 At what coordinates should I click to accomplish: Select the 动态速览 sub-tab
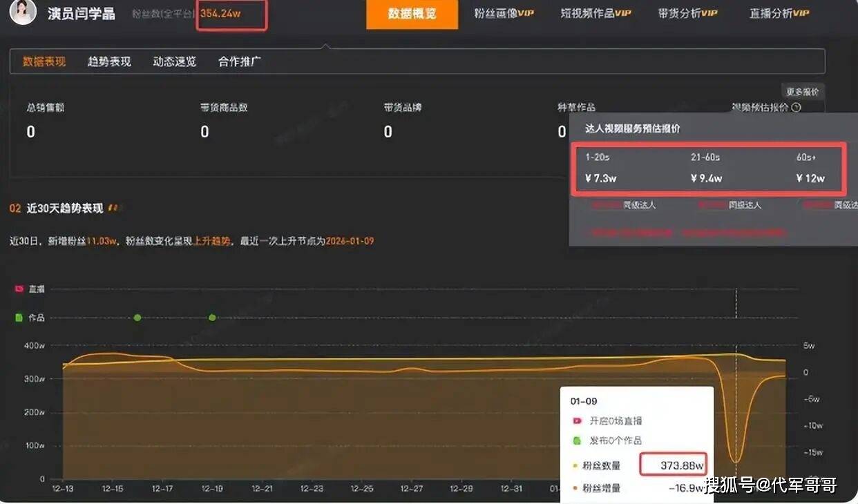pyautogui.click(x=175, y=61)
